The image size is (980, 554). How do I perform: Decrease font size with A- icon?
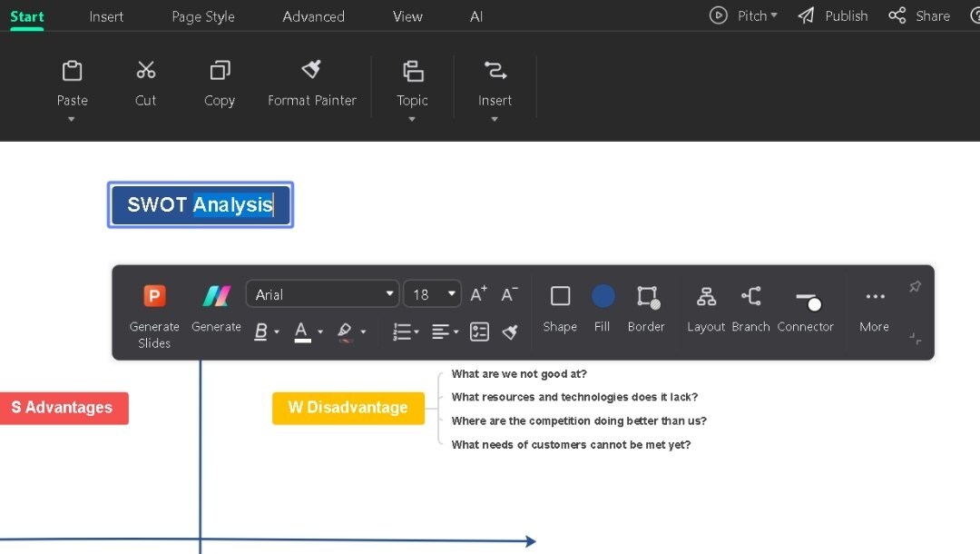coord(509,294)
